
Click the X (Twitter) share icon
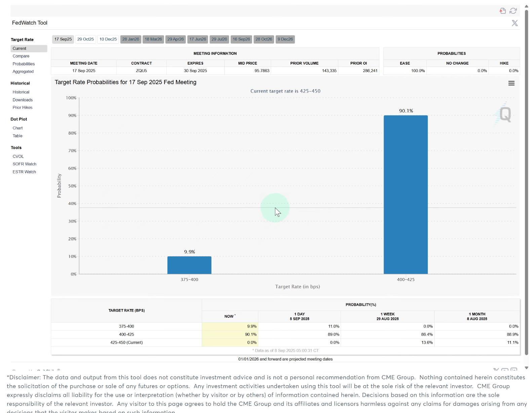pyautogui.click(x=515, y=23)
